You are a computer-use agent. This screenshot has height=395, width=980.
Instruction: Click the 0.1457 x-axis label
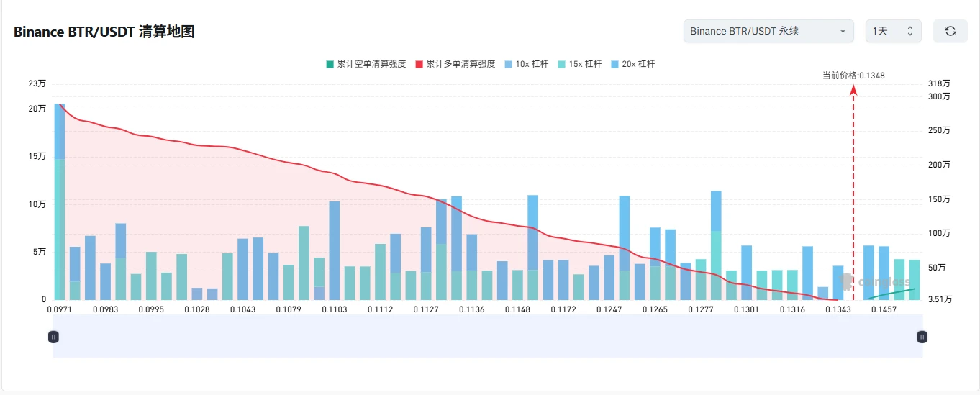pos(884,309)
